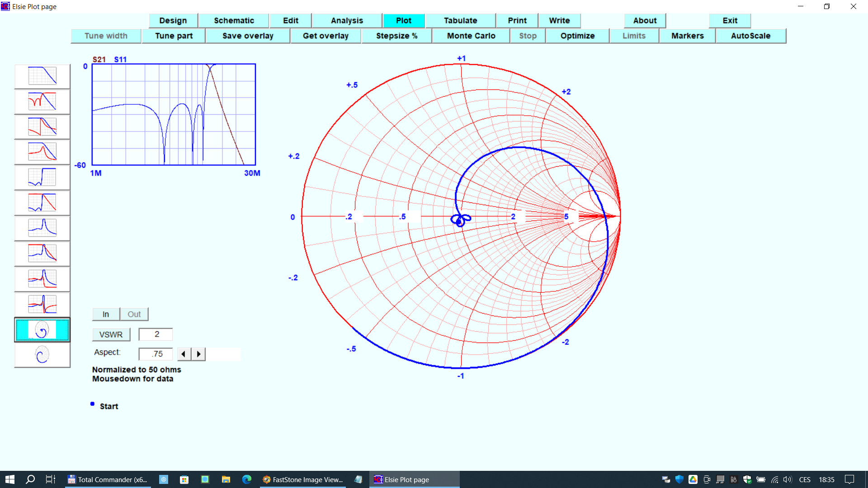
Task: Open Microsoft Edge from taskbar
Action: coord(247,479)
